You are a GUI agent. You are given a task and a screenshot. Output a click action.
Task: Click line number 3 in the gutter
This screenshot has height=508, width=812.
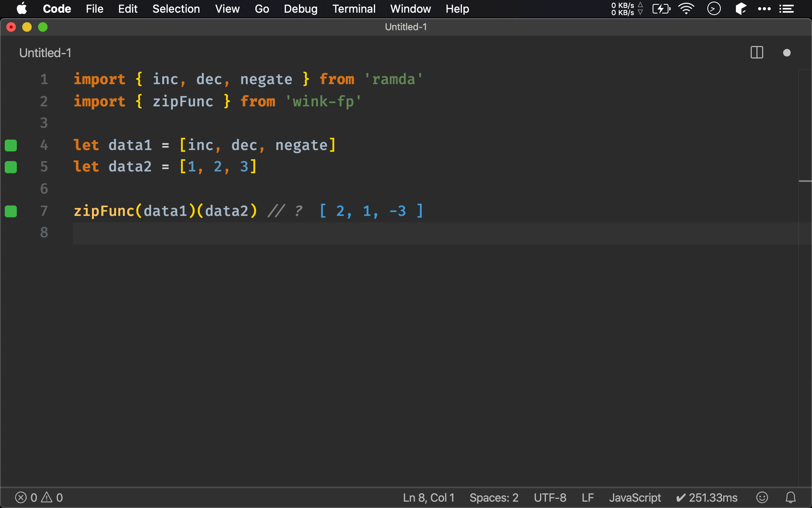pos(44,123)
